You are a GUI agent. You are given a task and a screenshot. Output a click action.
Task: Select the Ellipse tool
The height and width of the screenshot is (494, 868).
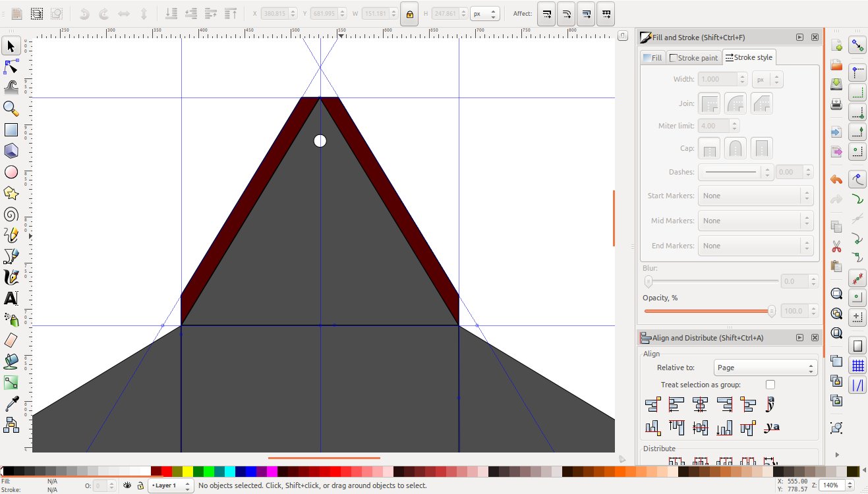point(11,172)
